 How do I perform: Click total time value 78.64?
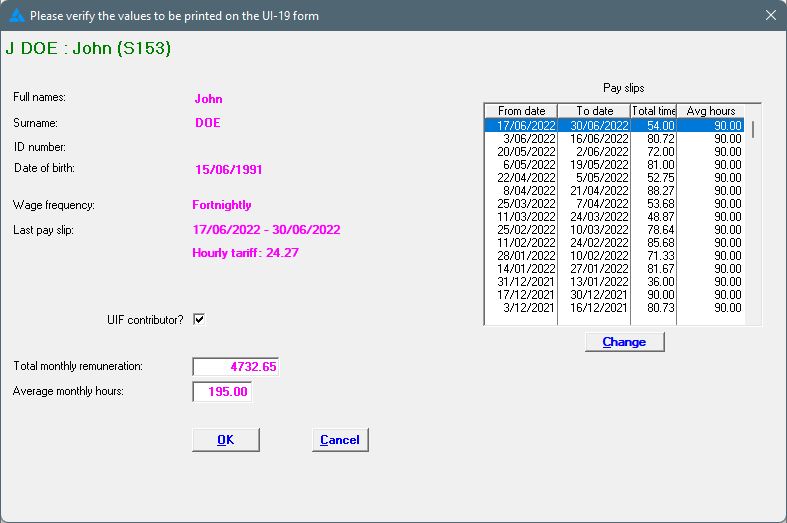tap(661, 230)
